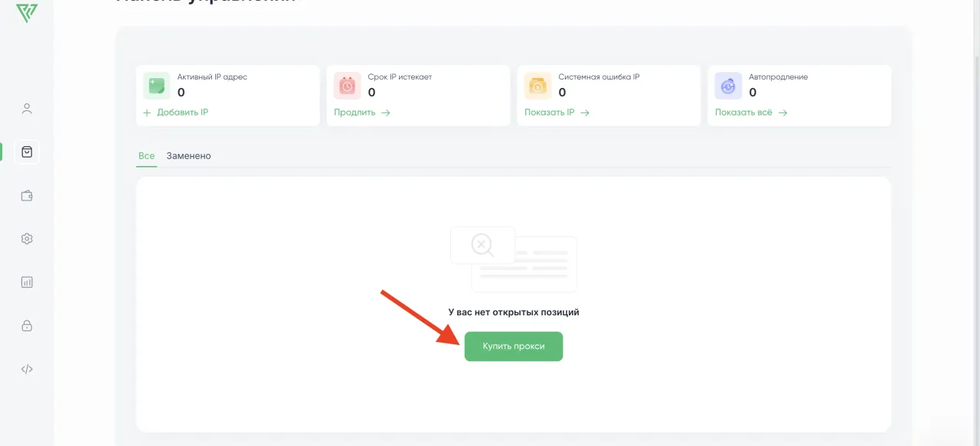Click the Автопродление label
The image size is (980, 446).
tap(779, 77)
